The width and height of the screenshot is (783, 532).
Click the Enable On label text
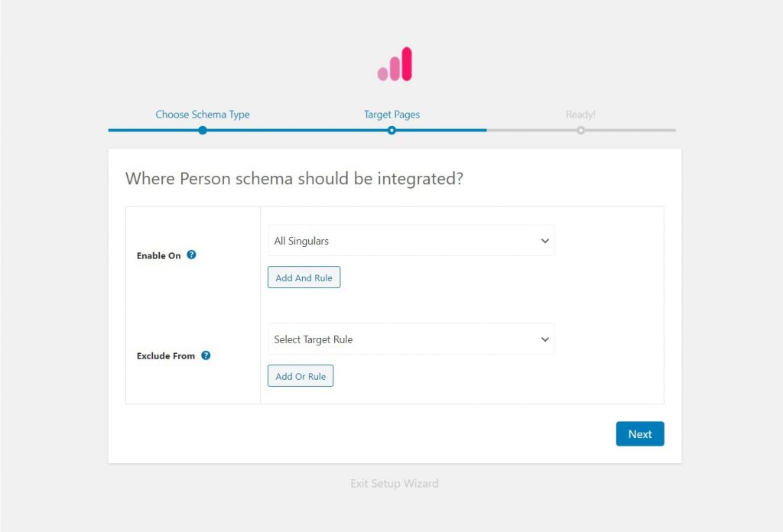(159, 256)
